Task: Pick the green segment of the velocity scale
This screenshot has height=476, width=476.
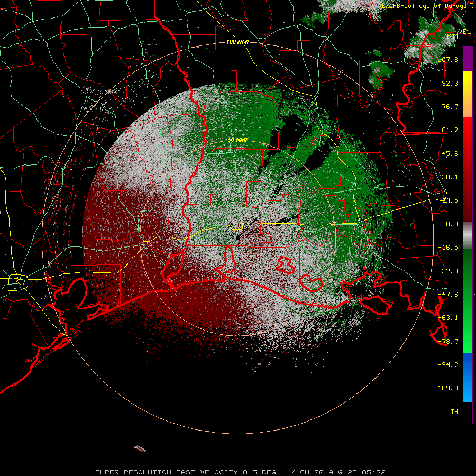Action: point(467,300)
